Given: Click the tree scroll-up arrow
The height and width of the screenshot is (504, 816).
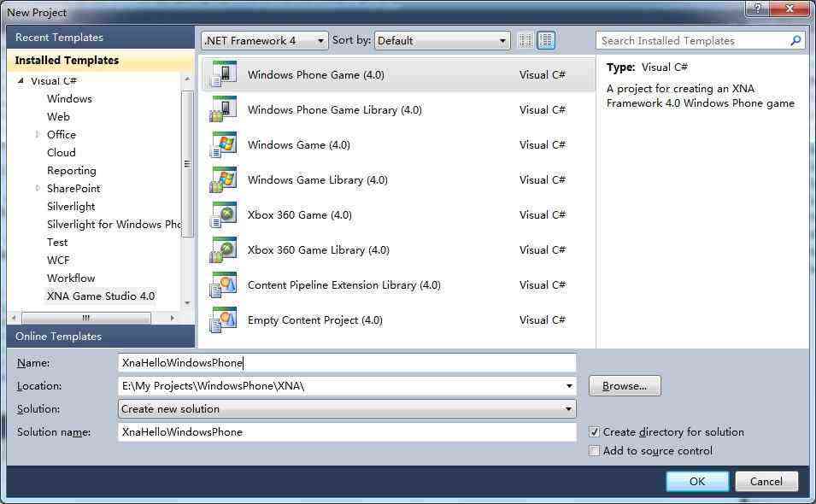Looking at the screenshot, I should point(187,79).
